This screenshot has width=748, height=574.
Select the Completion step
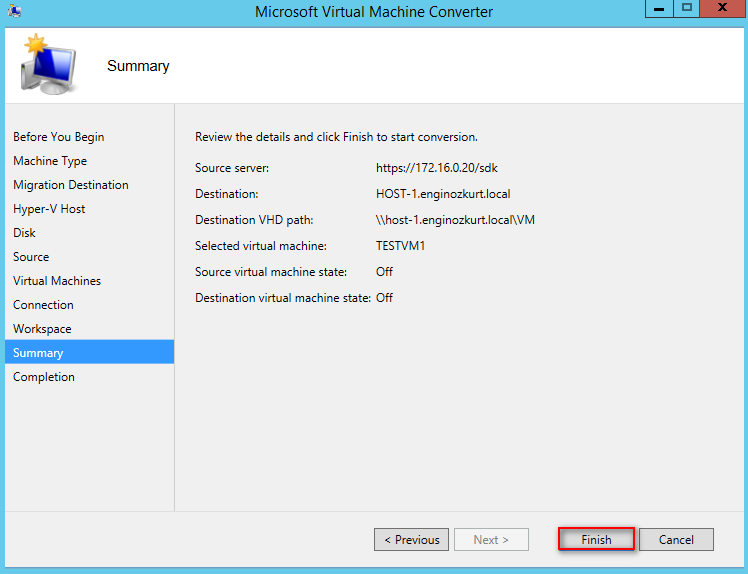point(44,376)
